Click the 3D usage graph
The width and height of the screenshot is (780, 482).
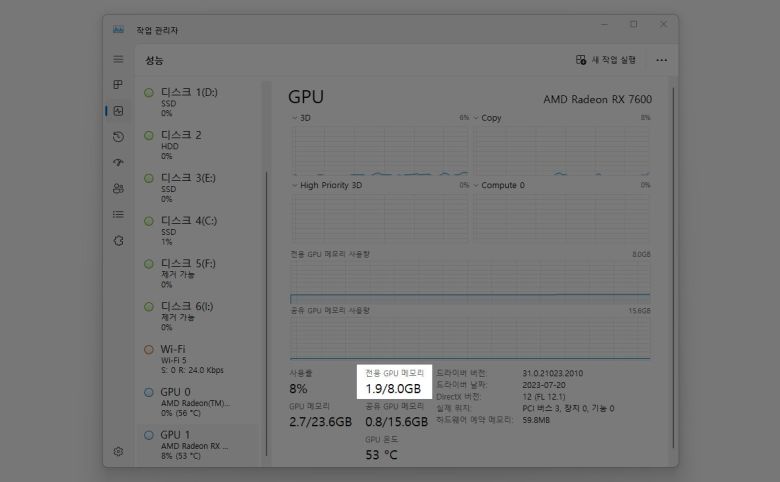pyautogui.click(x=380, y=150)
